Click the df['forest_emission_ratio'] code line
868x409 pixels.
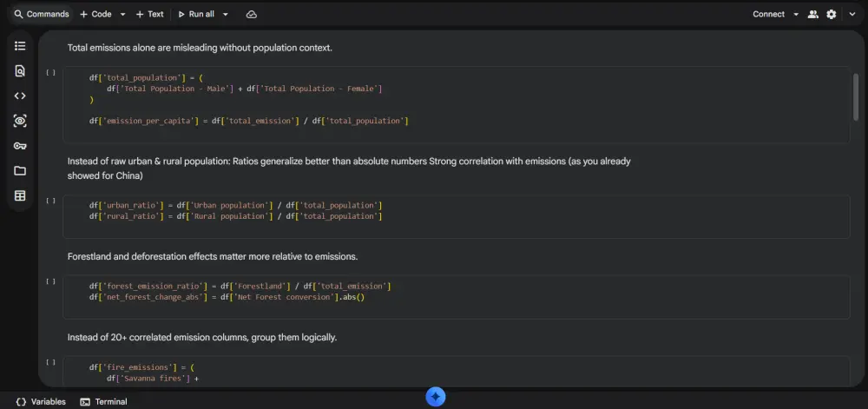[240, 287]
